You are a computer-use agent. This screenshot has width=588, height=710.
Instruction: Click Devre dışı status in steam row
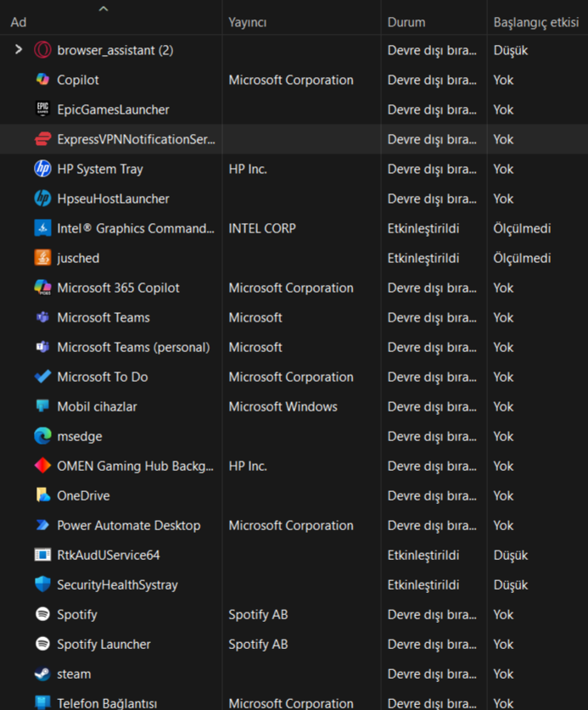(x=432, y=674)
